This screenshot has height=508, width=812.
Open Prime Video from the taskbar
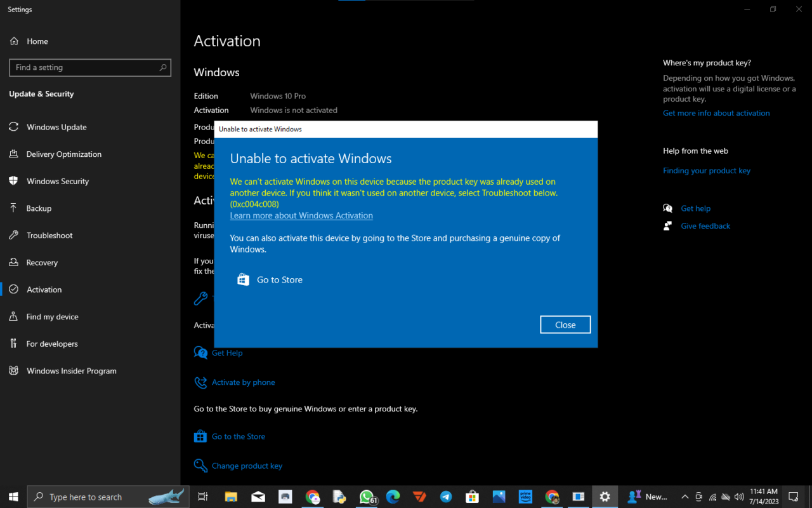[x=525, y=497]
